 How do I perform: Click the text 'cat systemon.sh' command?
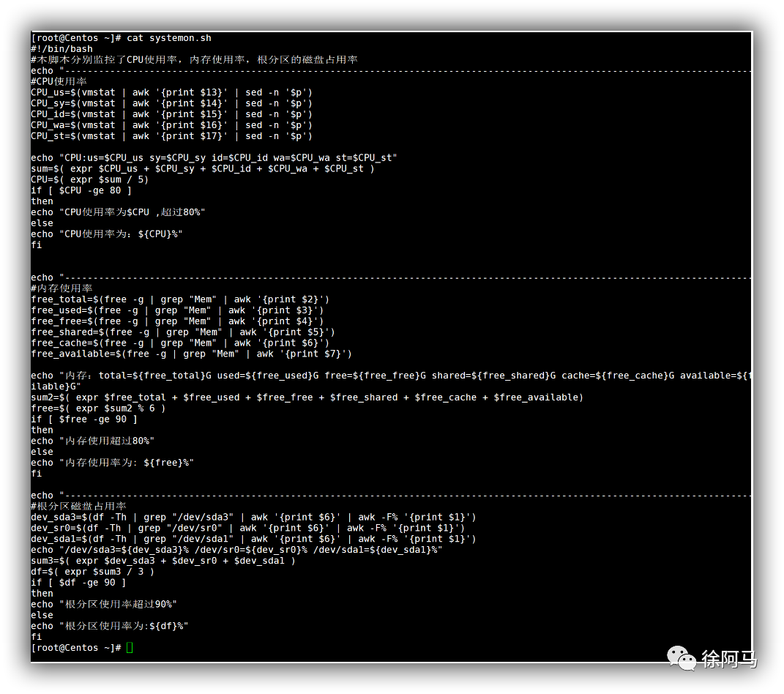pyautogui.click(x=169, y=38)
